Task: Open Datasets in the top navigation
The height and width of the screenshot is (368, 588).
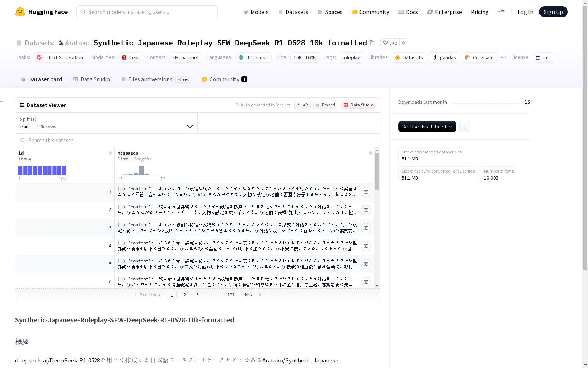Action: (293, 12)
